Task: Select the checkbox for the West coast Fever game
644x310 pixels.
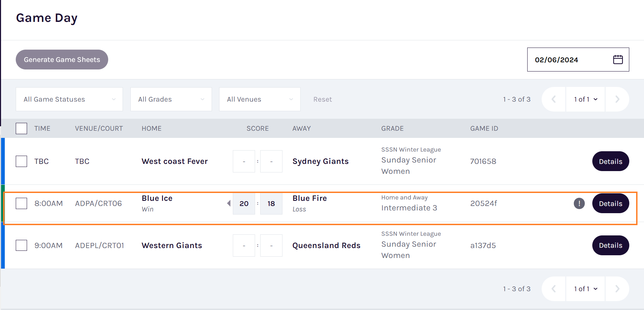Action: pos(21,161)
